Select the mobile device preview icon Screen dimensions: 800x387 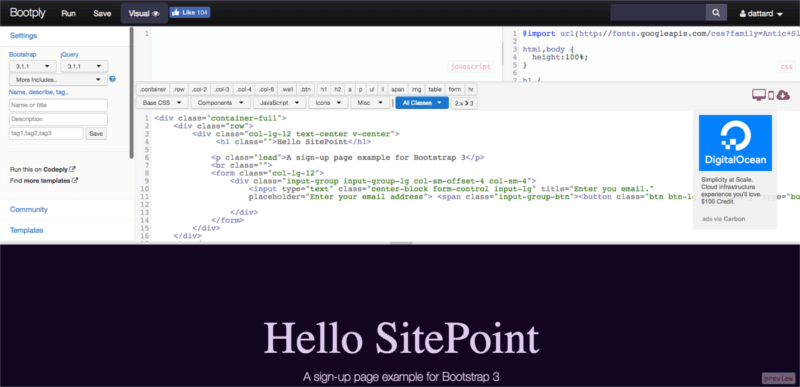(771, 95)
